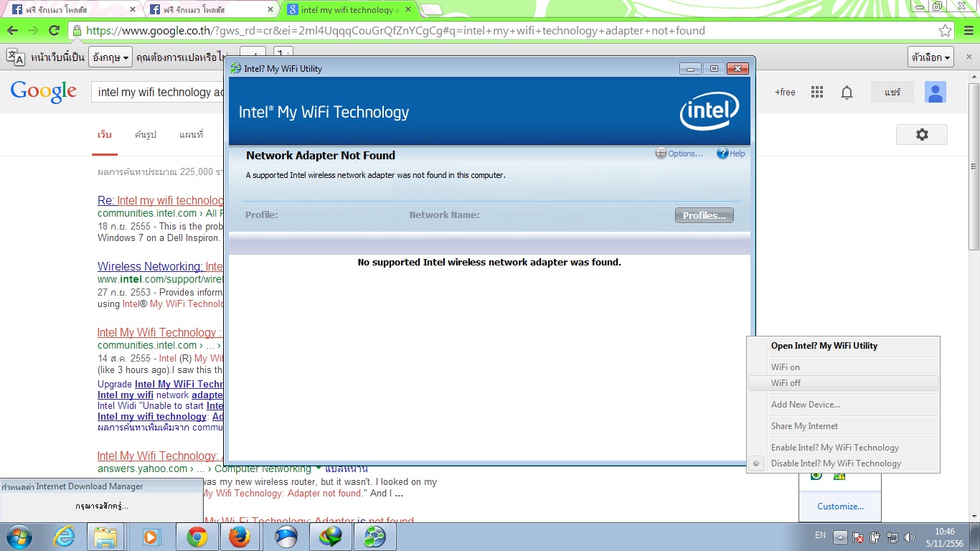
Task: Open Help in Intel My WiFi Utility
Action: [x=731, y=154]
